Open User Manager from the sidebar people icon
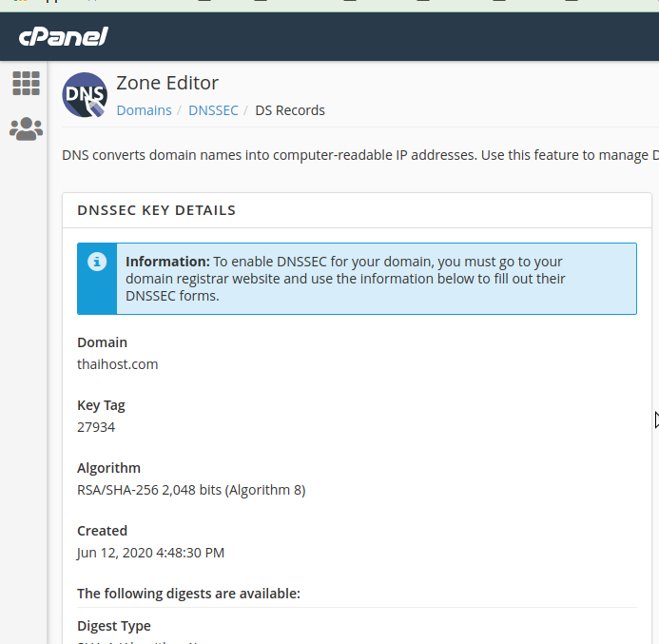The height and width of the screenshot is (644, 659). [26, 129]
